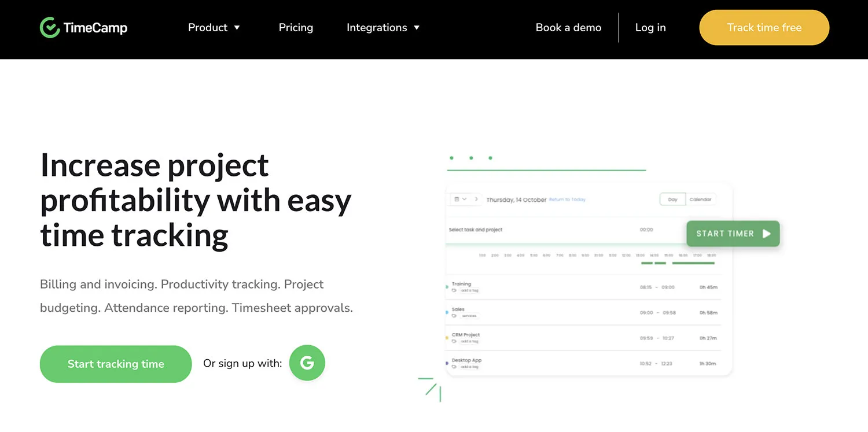Click the green Start tracking time button
The image size is (868, 432).
(116, 364)
